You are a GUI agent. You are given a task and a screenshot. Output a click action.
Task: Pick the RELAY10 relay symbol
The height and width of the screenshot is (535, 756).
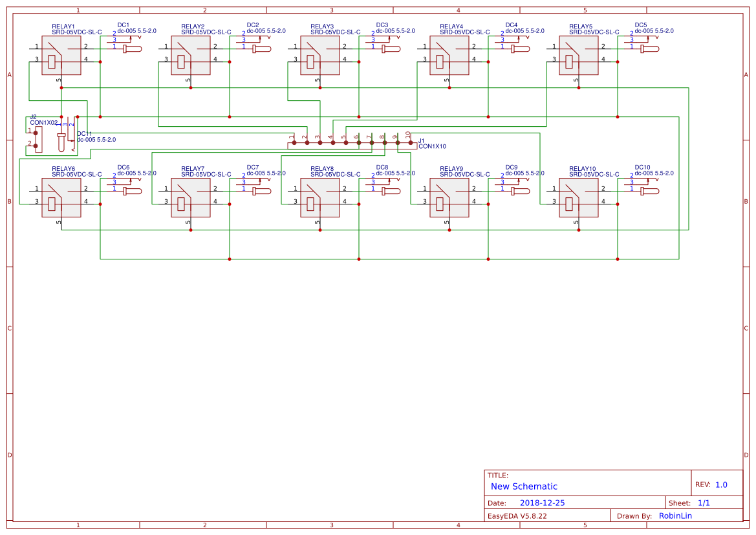pos(579,197)
